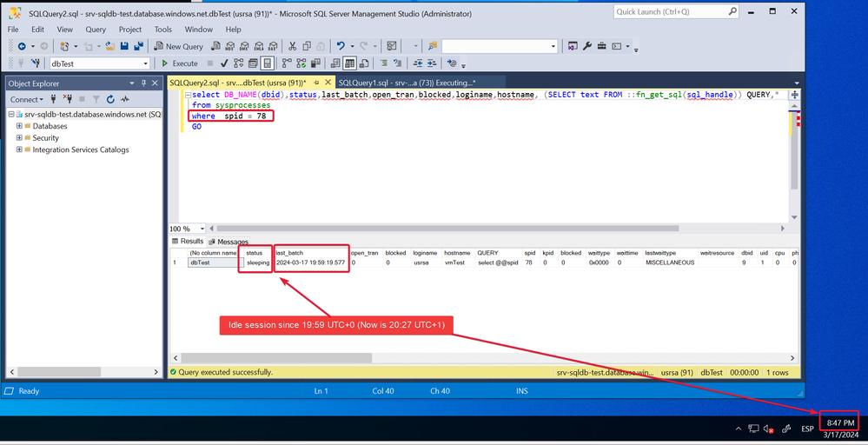Select the 'MISCELLANEOUS' lastwaittype cell
Viewport: 868px width, 445px height.
[670, 262]
